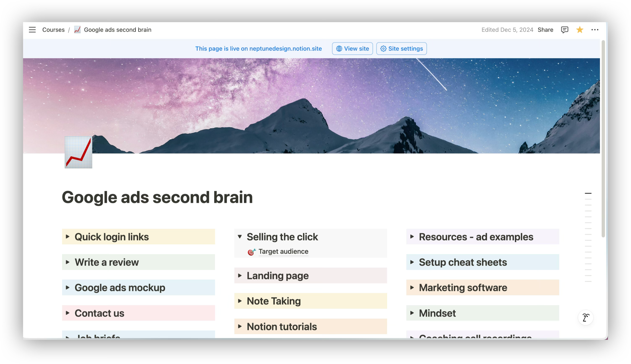This screenshot has width=631, height=364.
Task: Click the chart emoji in breadcrumb
Action: point(77,30)
